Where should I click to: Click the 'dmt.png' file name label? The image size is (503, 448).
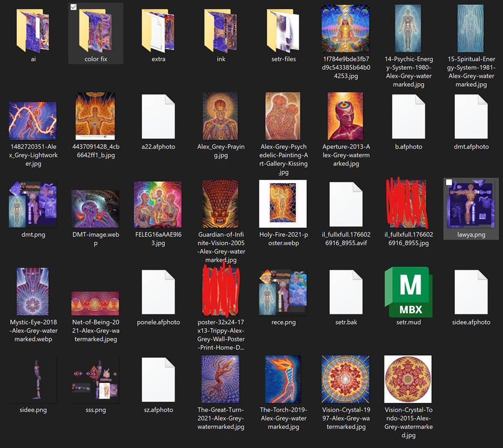click(x=33, y=234)
